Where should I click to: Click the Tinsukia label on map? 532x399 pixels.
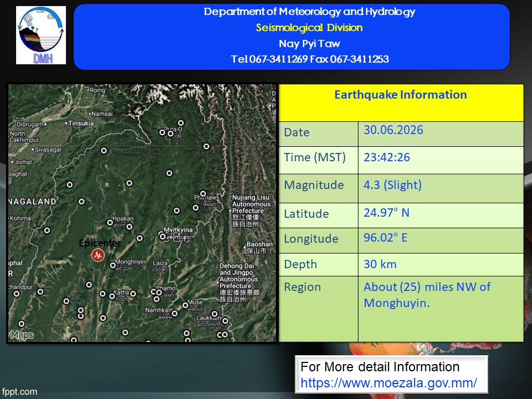[x=81, y=123]
